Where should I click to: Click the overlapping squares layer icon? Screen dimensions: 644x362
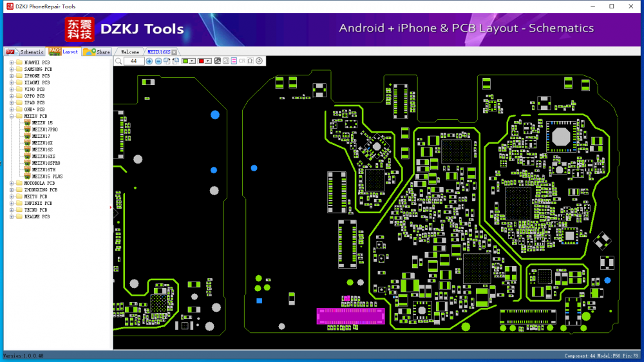(x=218, y=61)
